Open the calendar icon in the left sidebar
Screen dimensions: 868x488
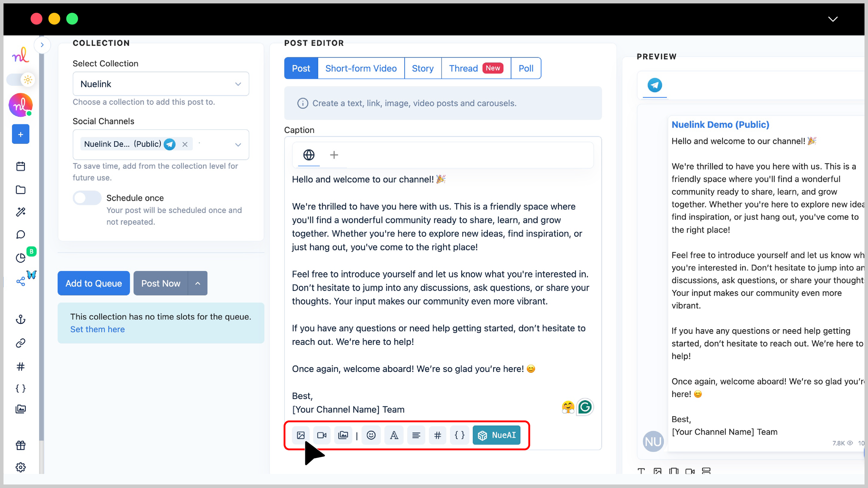point(21,166)
